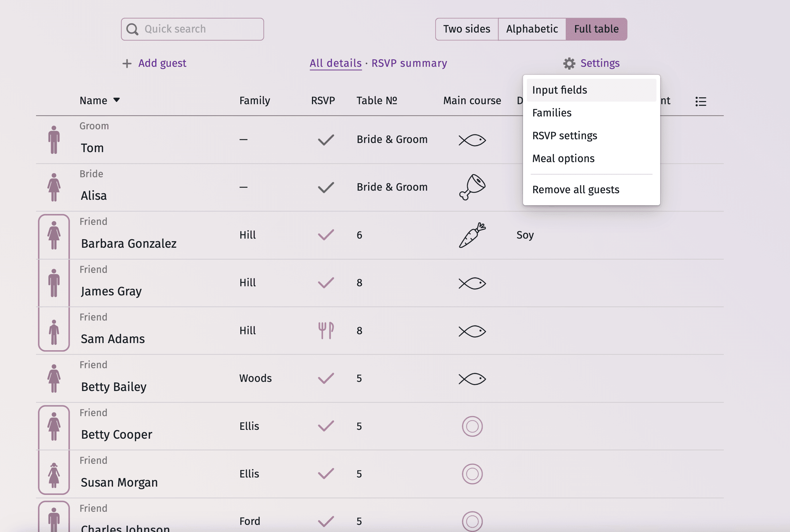Viewport: 790px width, 532px height.
Task: Open the RSVP summary link
Action: [409, 63]
